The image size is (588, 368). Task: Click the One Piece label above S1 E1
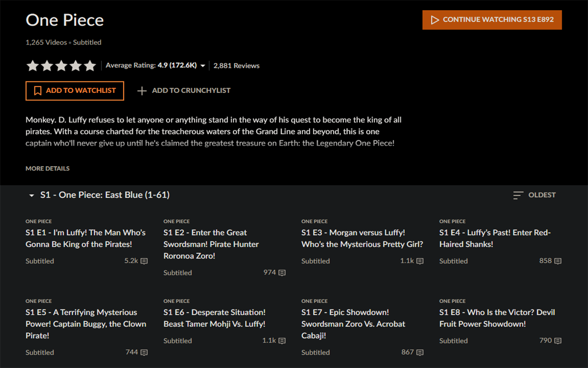(39, 221)
